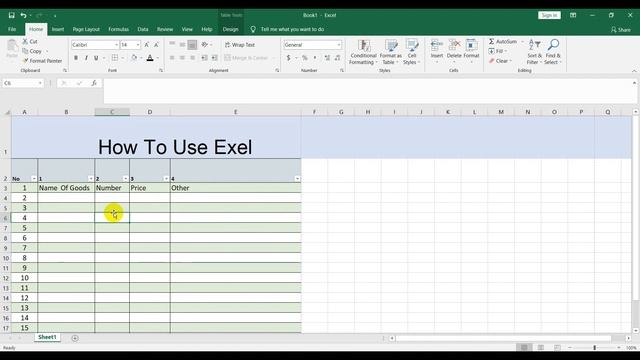Open the No column filter dropdown
This screenshot has width=640, height=360.
click(33, 179)
